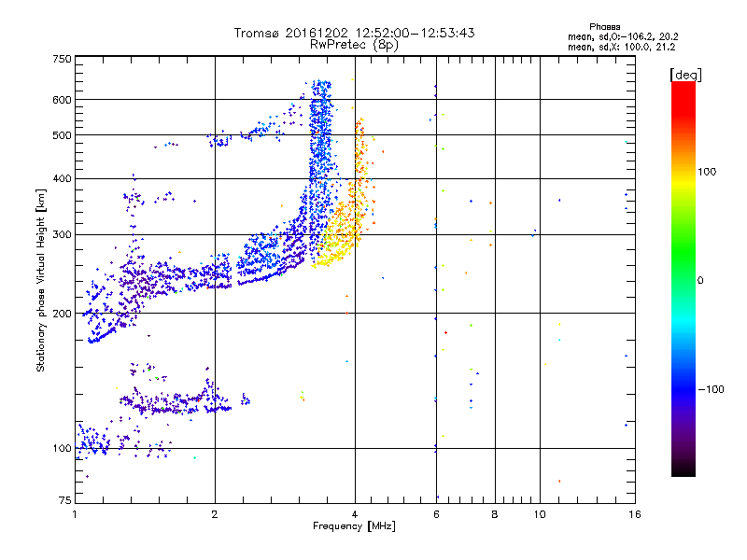Click the x-axis tick label '1'
The height and width of the screenshot is (560, 747).
[75, 514]
